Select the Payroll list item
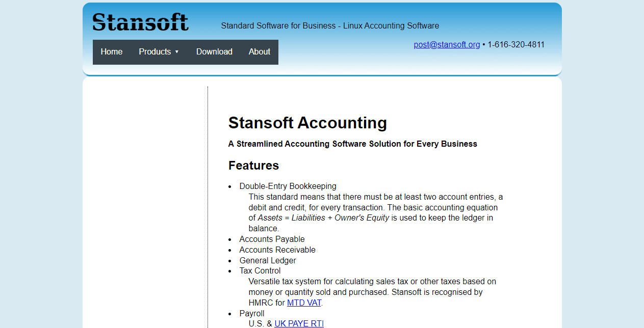Screen dimensions: 644x328 (252, 313)
